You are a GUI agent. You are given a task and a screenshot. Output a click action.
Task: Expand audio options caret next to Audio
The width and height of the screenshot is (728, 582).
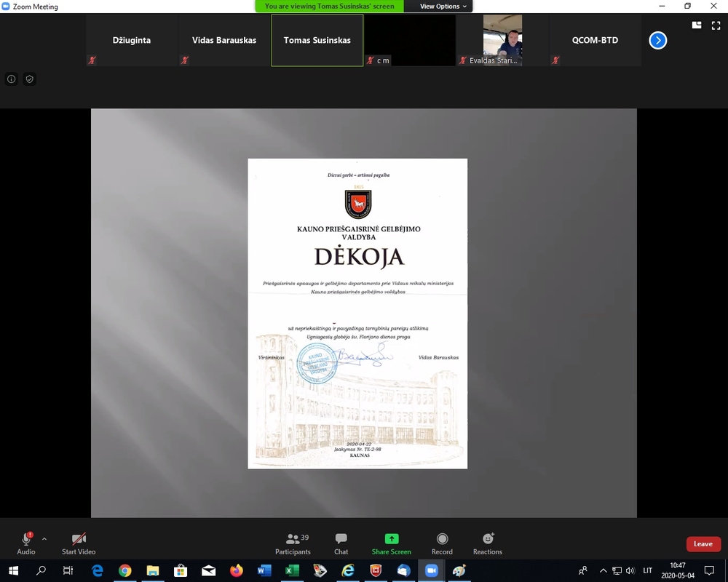tap(44, 539)
